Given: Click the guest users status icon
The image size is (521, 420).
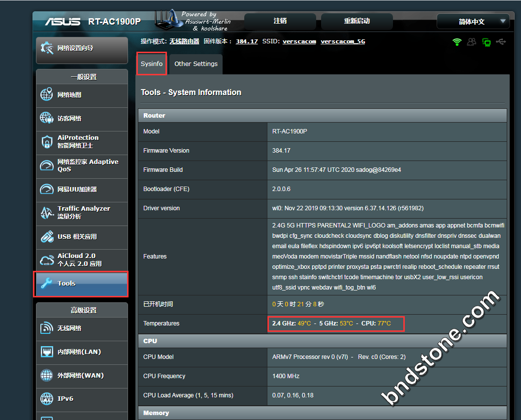Looking at the screenshot, I should tap(471, 42).
